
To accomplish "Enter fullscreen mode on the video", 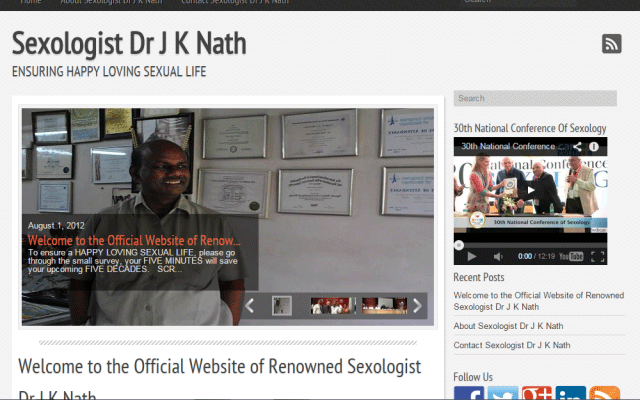I will tap(597, 256).
